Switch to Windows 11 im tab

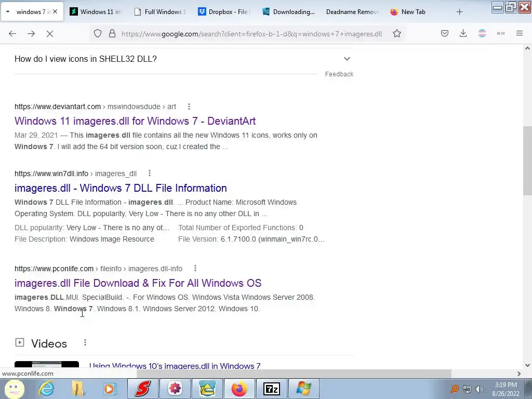[x=96, y=12]
